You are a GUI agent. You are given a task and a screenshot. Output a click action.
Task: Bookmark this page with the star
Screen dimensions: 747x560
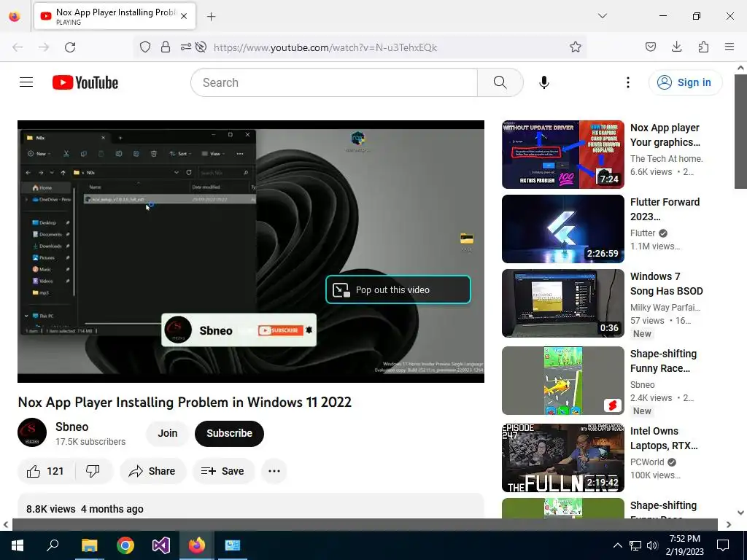[x=575, y=47]
